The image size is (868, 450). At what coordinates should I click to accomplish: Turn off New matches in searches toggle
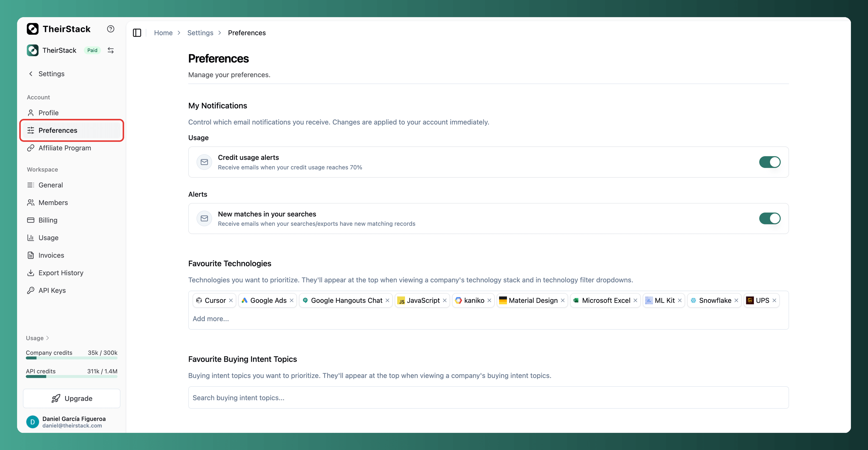(770, 218)
